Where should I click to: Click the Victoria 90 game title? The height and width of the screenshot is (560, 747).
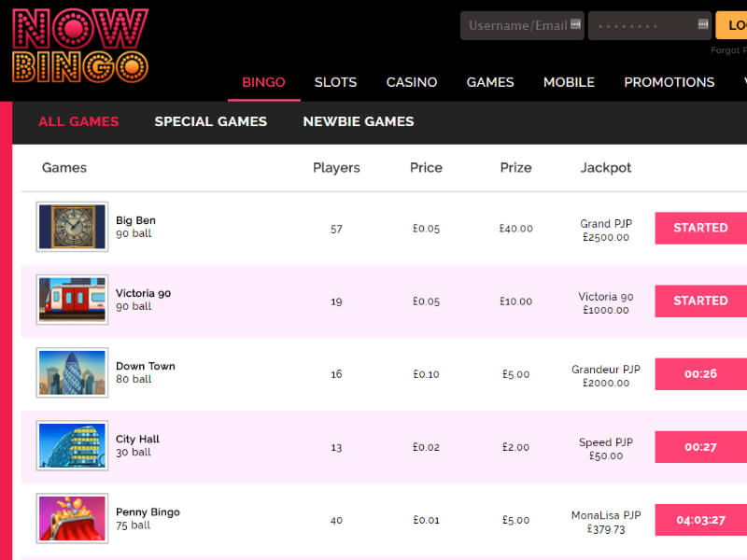(144, 293)
